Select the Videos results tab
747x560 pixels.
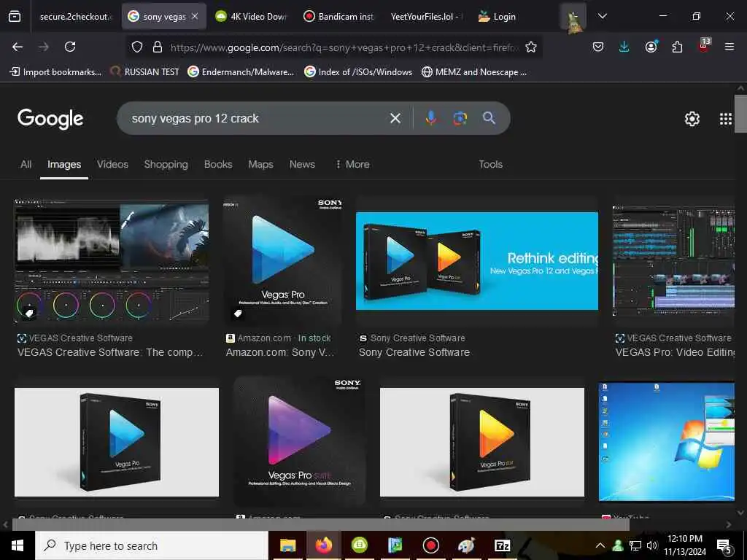pos(112,164)
